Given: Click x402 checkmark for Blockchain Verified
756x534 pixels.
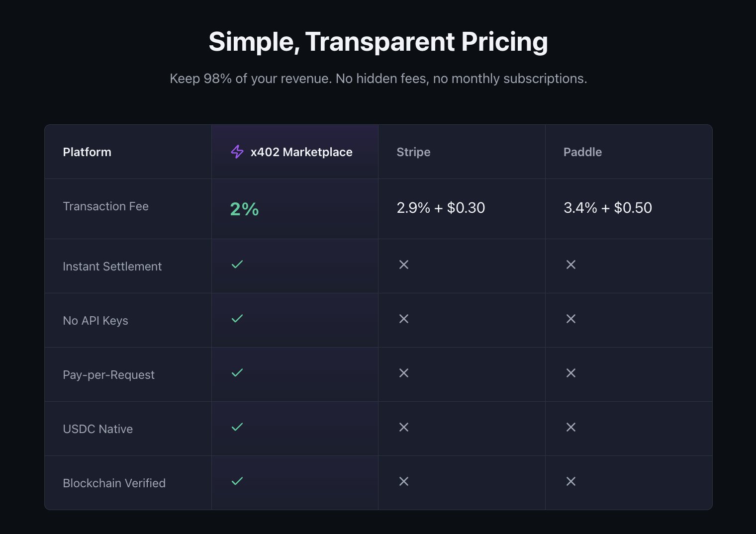Looking at the screenshot, I should point(237,481).
